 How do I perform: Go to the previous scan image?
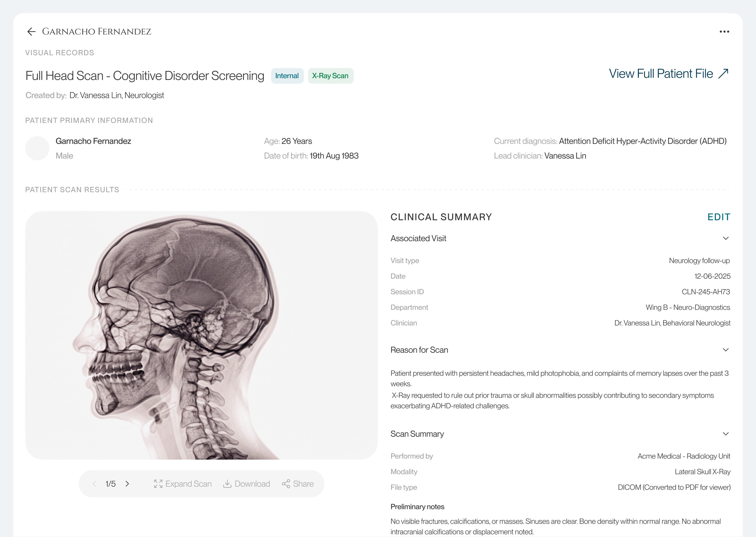[94, 484]
